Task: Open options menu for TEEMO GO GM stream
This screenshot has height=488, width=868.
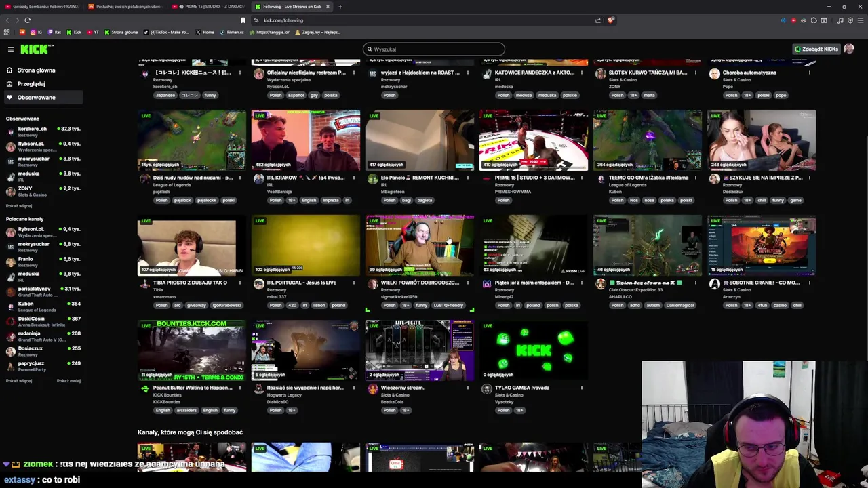Action: [695, 178]
